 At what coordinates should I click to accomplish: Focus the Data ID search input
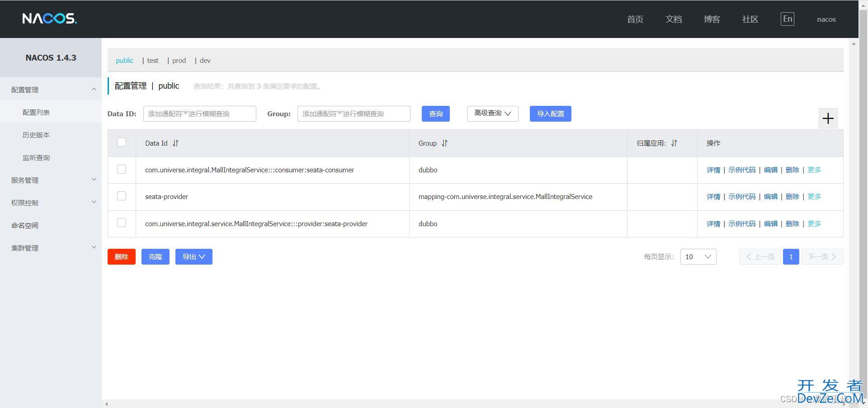(x=200, y=114)
